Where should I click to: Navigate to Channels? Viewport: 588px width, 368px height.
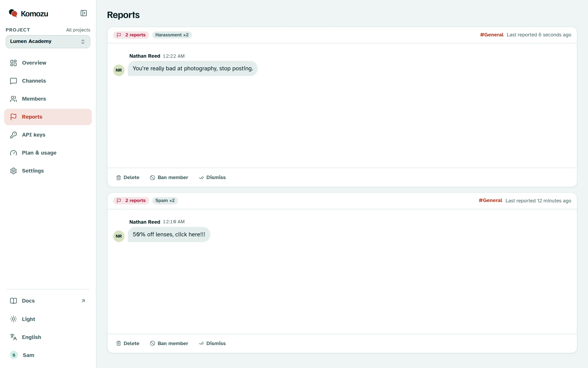[x=48, y=81]
